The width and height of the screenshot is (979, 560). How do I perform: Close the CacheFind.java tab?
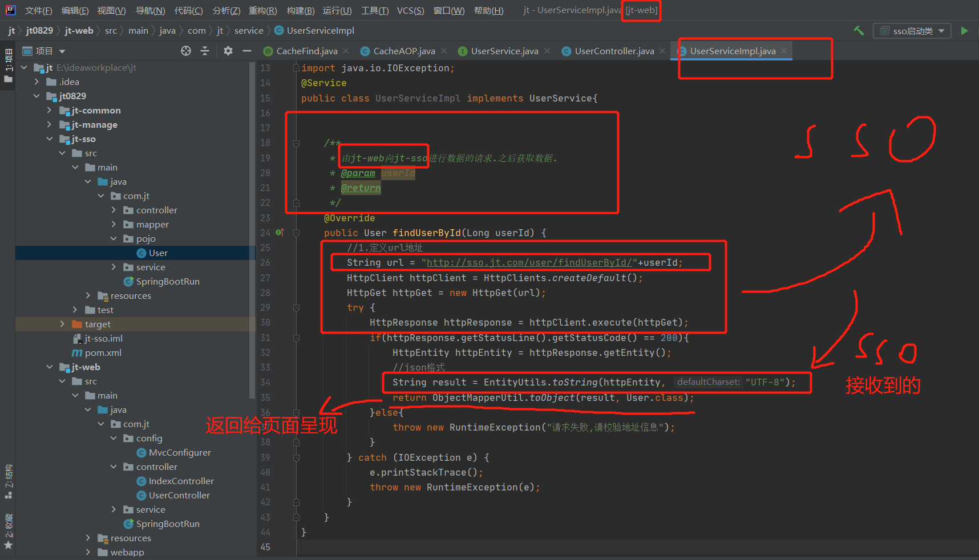tap(346, 51)
